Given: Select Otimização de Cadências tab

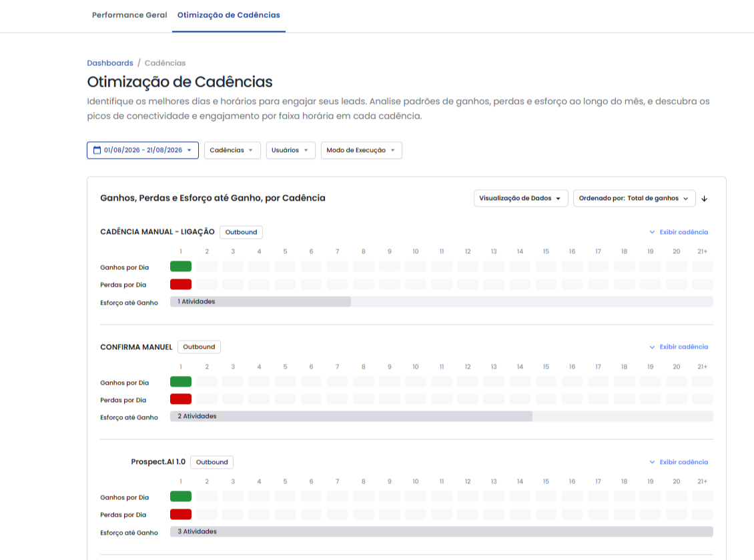Looking at the screenshot, I should pos(228,15).
